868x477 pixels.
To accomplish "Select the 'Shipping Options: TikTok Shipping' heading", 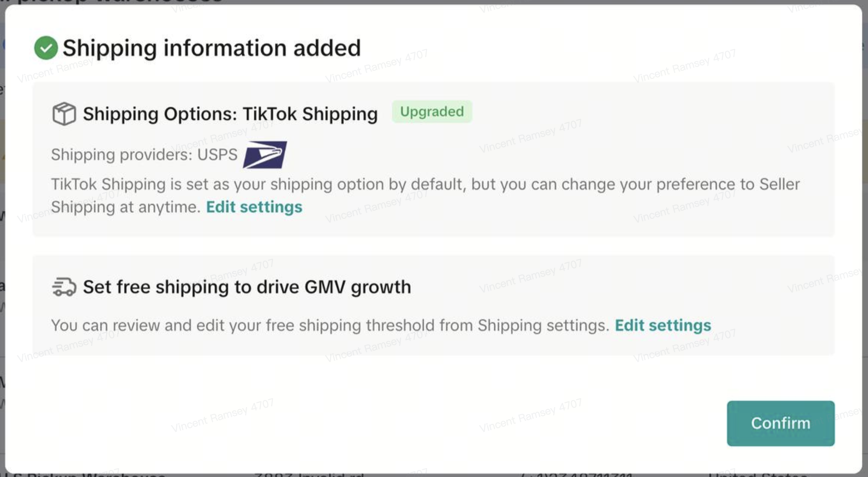I will pyautogui.click(x=230, y=114).
